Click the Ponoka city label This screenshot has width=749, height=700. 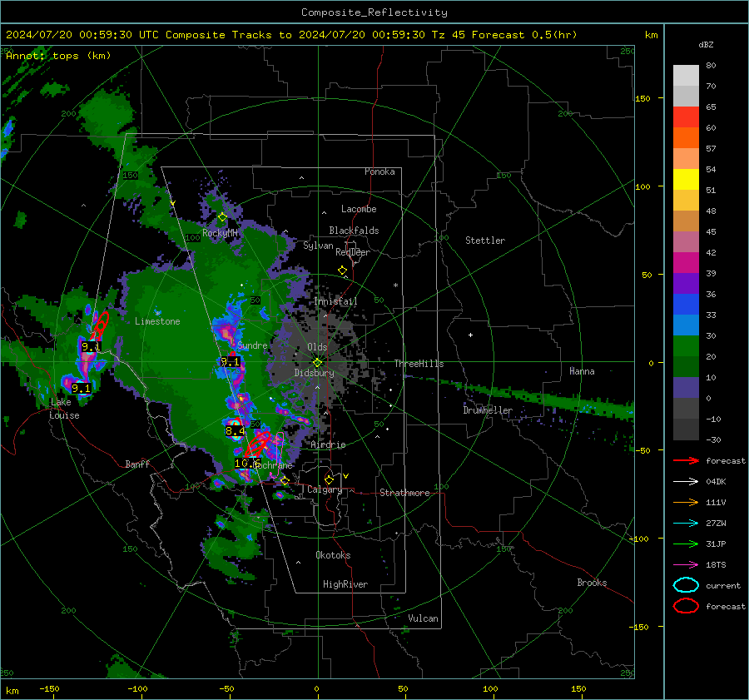point(379,171)
